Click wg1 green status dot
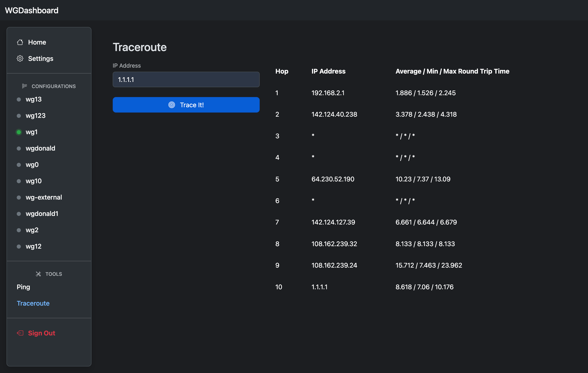588x373 pixels. 19,132
